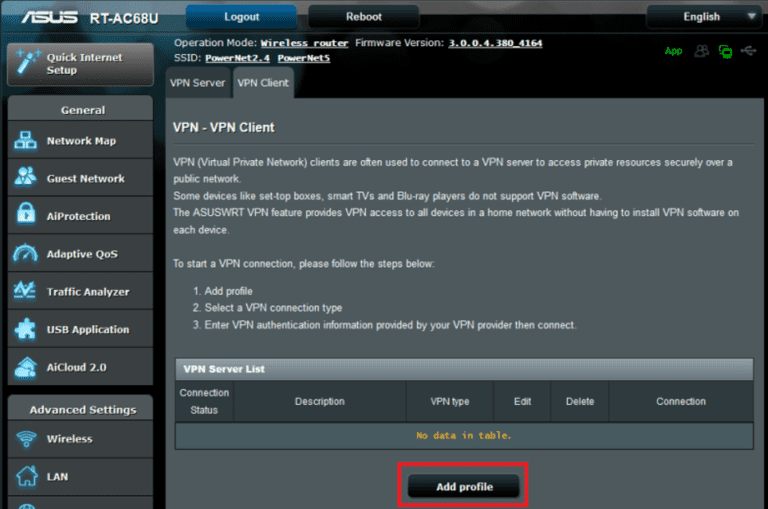Click the Wireless signal icon
Viewport: 768px width, 509px height.
pos(26,439)
